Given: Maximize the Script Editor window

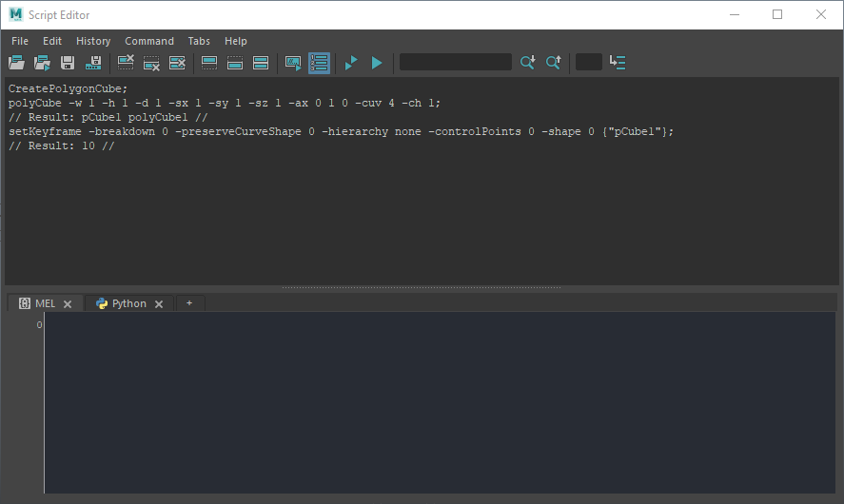Looking at the screenshot, I should (777, 14).
